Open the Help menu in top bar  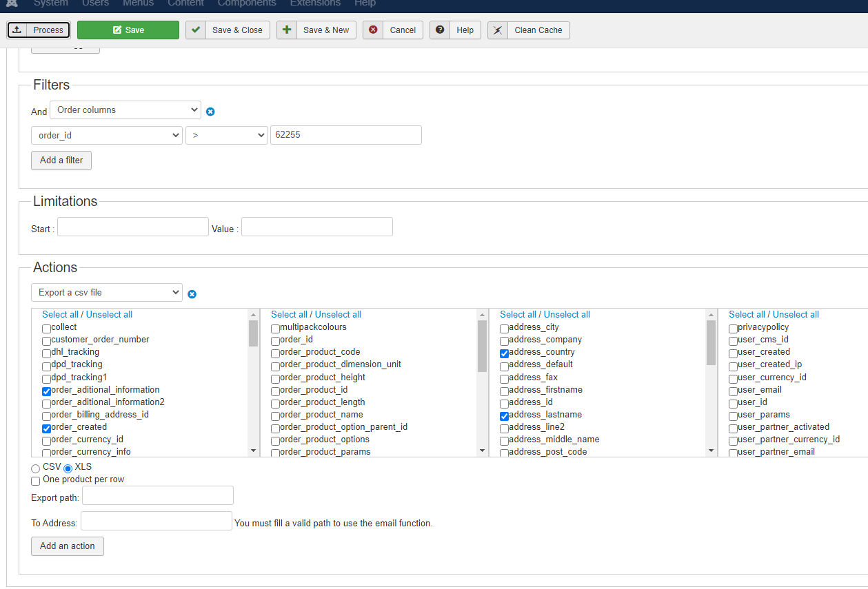[x=365, y=3]
